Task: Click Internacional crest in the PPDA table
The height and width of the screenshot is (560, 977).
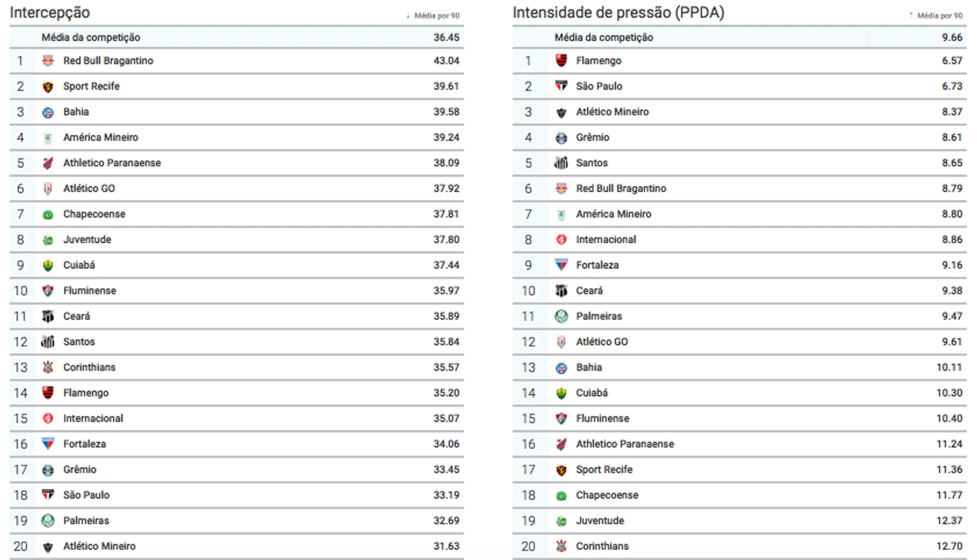Action: (x=561, y=240)
